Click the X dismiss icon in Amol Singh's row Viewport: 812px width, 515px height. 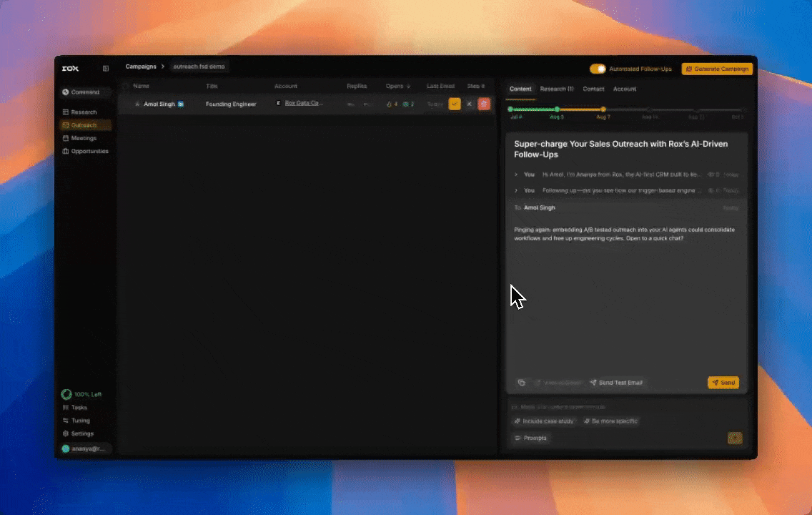point(469,104)
